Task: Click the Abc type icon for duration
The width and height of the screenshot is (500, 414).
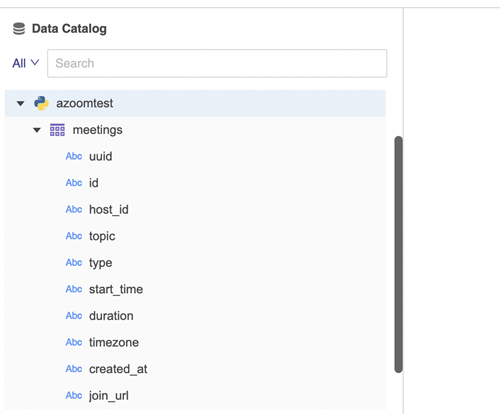Action: [x=74, y=316]
